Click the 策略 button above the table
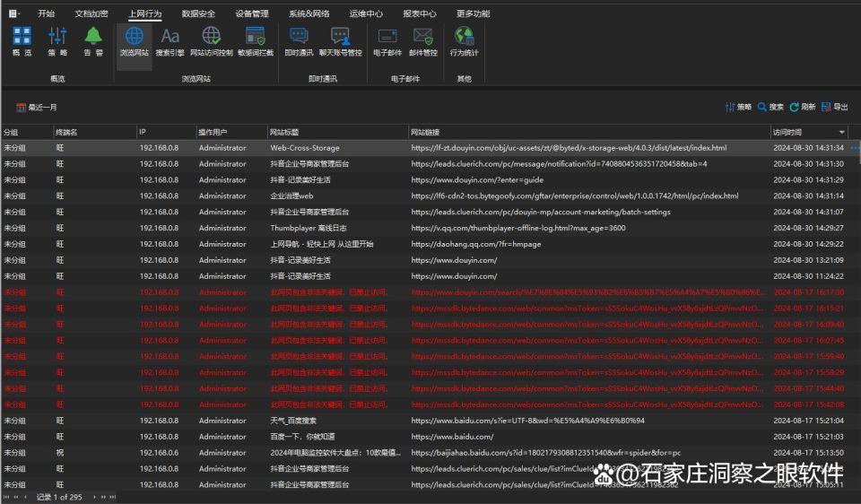Image resolution: width=861 pixels, height=504 pixels. (x=738, y=107)
